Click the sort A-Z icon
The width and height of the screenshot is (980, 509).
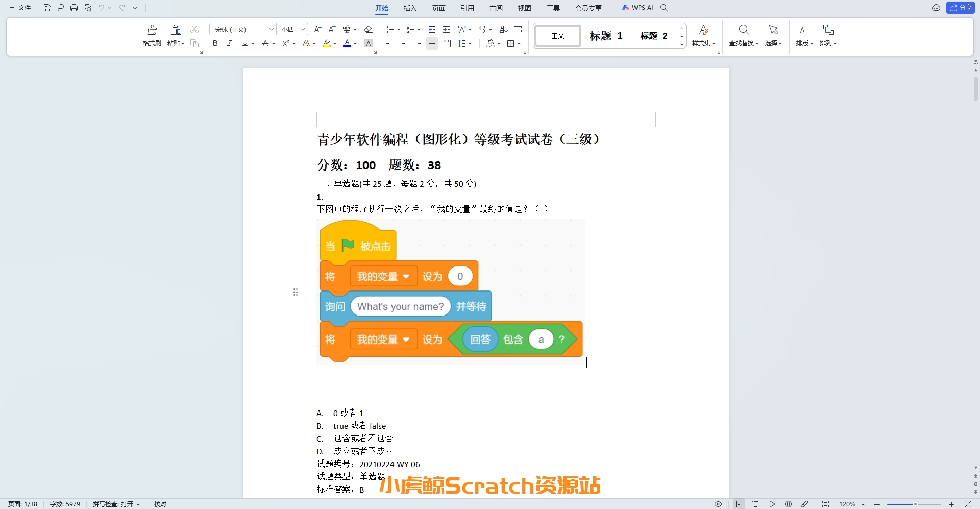pos(503,29)
